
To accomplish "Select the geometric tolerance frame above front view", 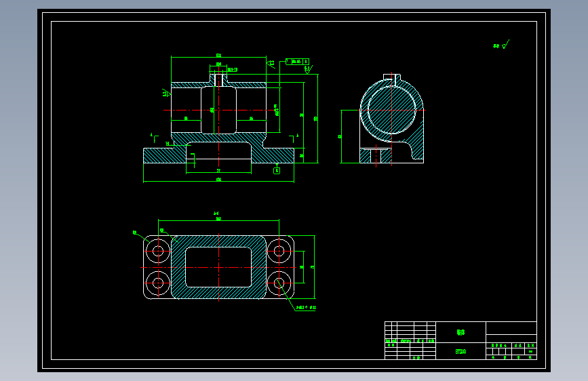I will click(x=297, y=62).
